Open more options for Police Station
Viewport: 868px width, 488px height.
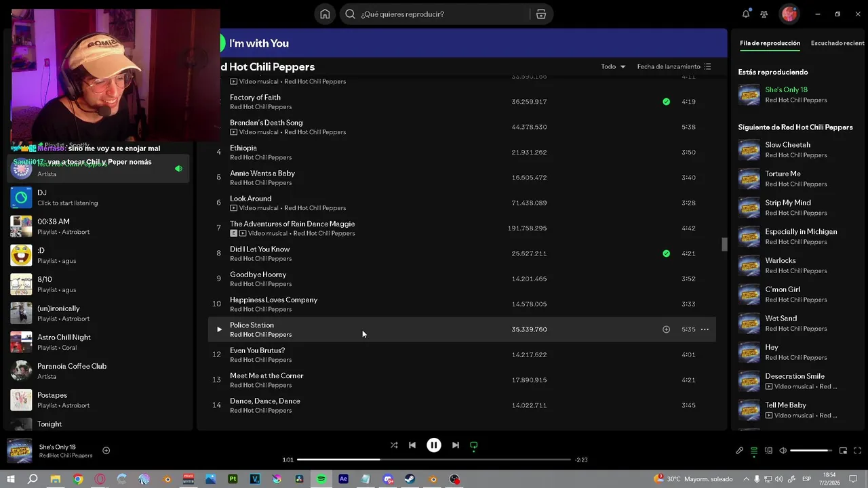point(705,329)
